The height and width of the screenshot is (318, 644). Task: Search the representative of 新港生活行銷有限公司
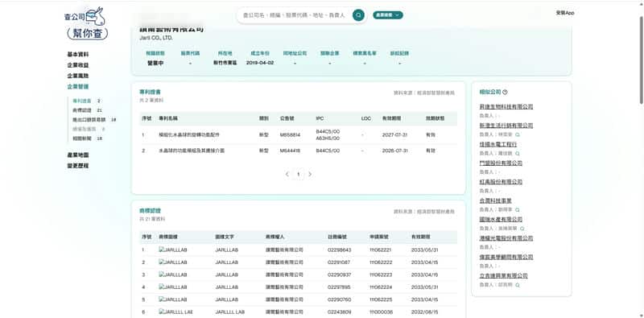[517, 134]
